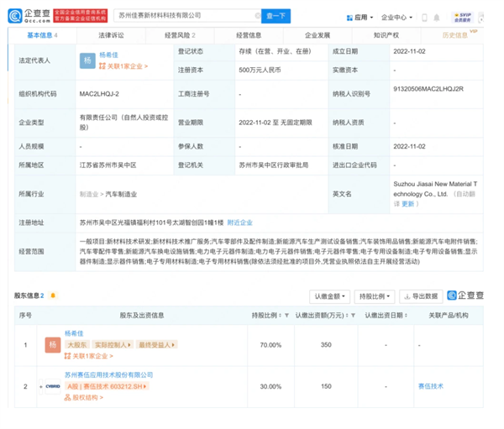Open notifications bell icon in header
Image resolution: width=504 pixels, height=429 pixels.
coord(437,18)
